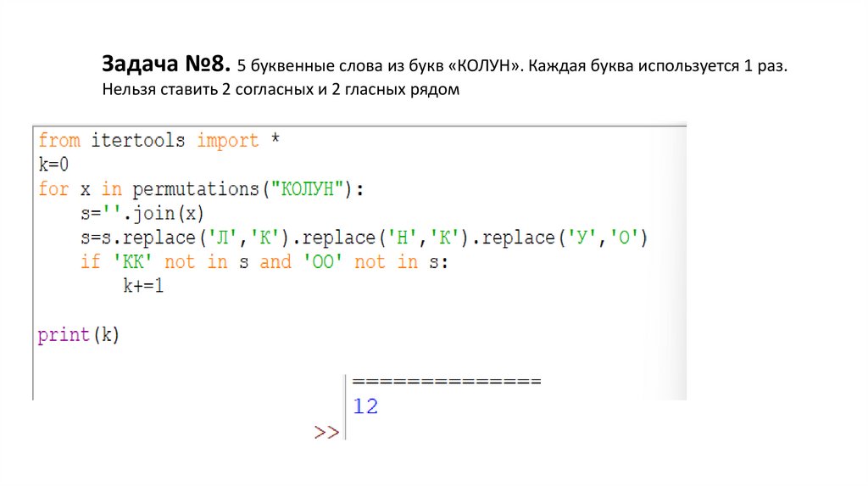Click the "if 'КК' not in s" line
The width and height of the screenshot is (868, 487).
click(x=264, y=261)
